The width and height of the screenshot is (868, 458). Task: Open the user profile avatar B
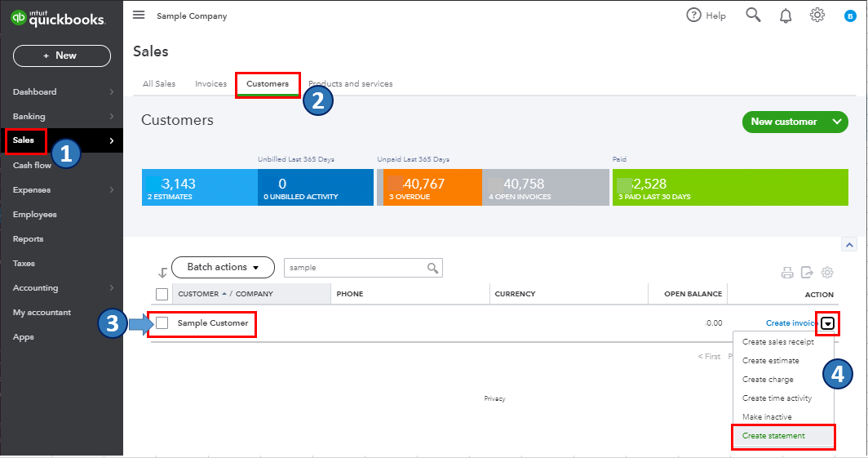850,16
